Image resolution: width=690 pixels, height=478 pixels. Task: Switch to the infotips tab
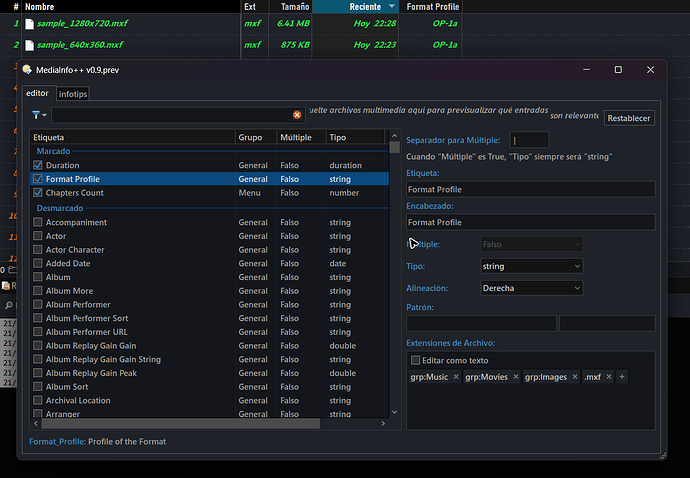[x=73, y=94]
